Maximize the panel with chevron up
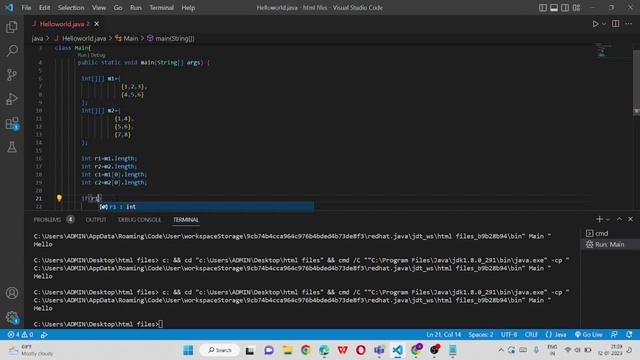640x360 pixels. tap(619, 219)
